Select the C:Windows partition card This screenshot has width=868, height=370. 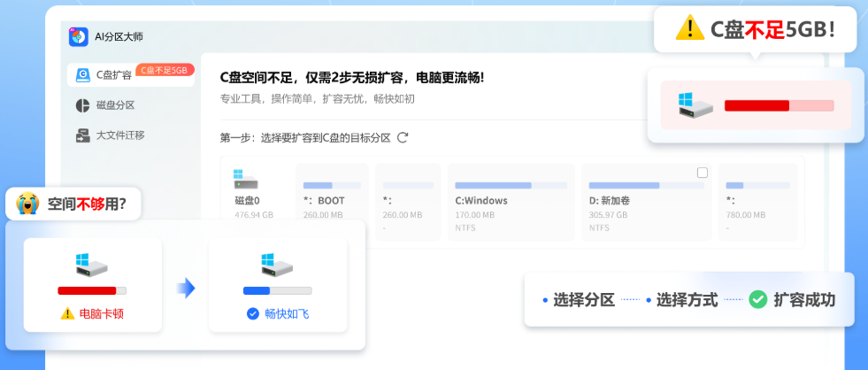click(x=511, y=202)
